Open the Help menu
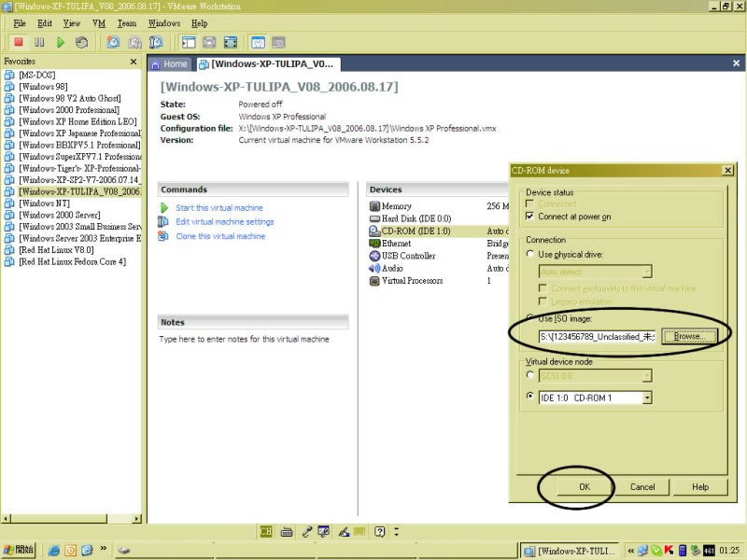747x560 pixels. pyautogui.click(x=199, y=23)
